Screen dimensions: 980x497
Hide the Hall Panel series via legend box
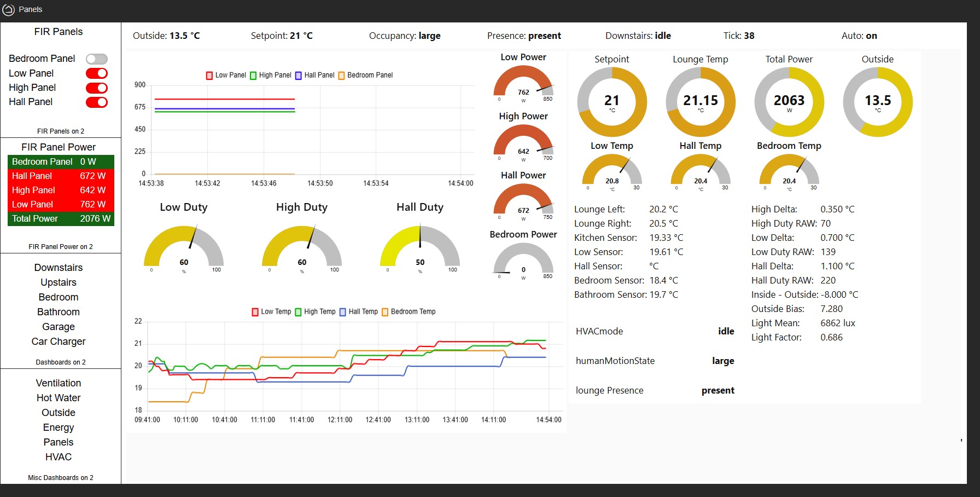pos(299,76)
